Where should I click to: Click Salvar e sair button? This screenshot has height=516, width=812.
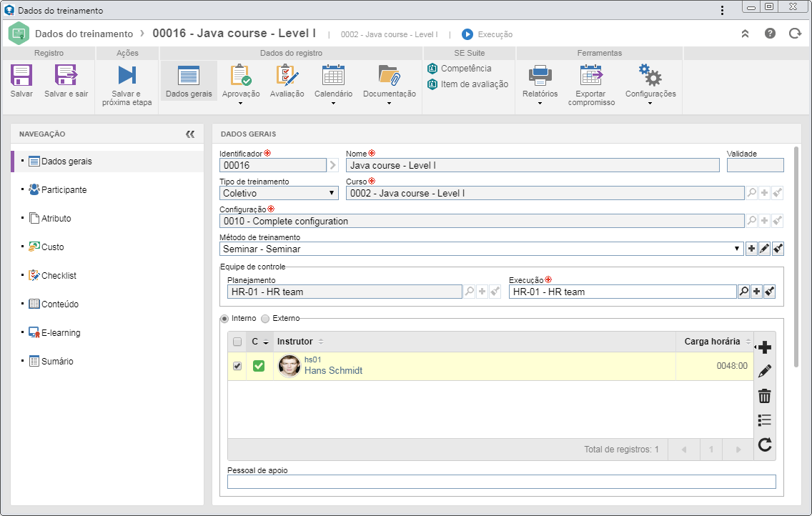[66, 81]
